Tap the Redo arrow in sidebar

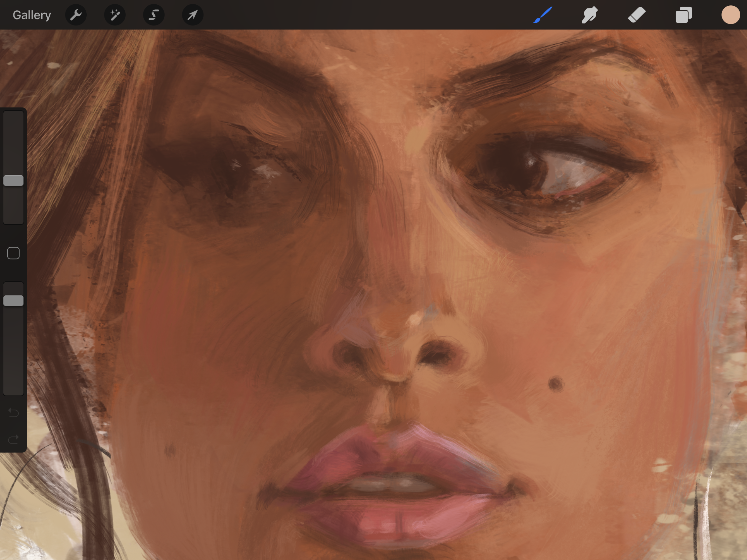(13, 439)
